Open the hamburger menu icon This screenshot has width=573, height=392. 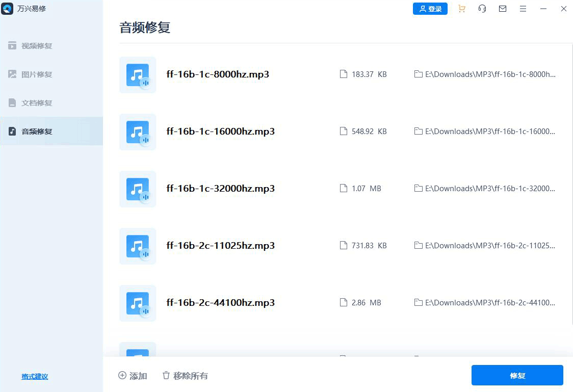523,9
